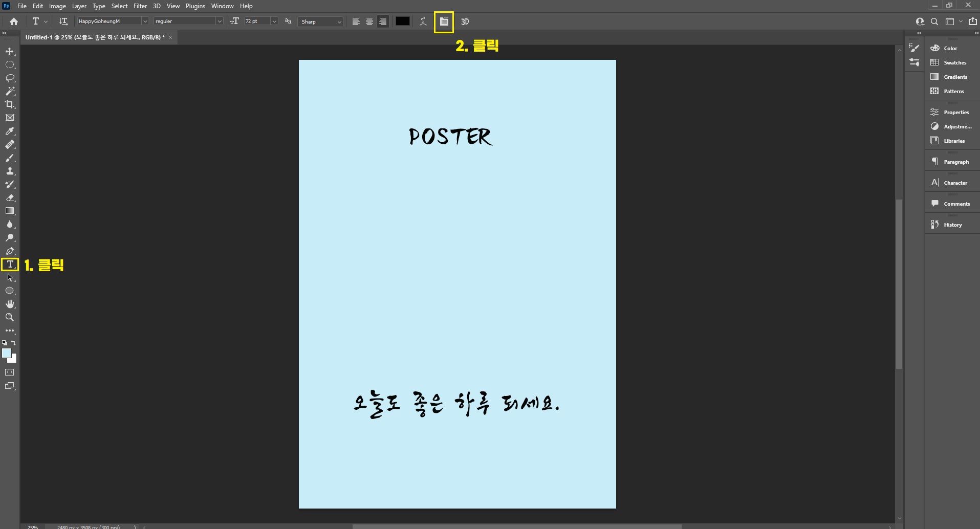The image size is (980, 529).
Task: Select the Hand tool
Action: coord(10,304)
